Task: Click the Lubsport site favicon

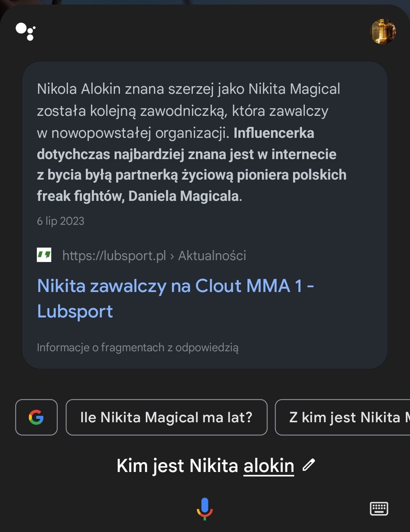Action: pos(44,255)
